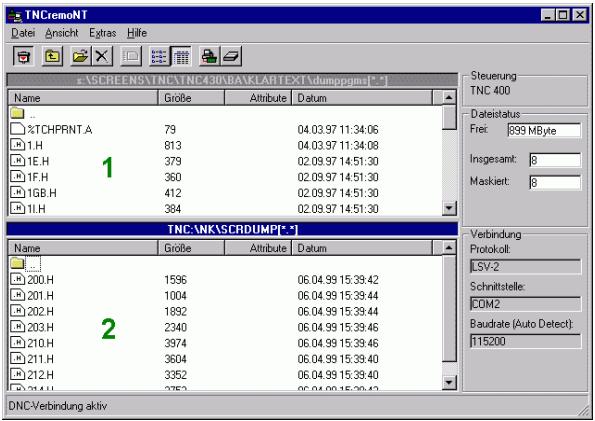Click the open folder toolbar icon
Screen dimensions: 595x421
coord(80,57)
